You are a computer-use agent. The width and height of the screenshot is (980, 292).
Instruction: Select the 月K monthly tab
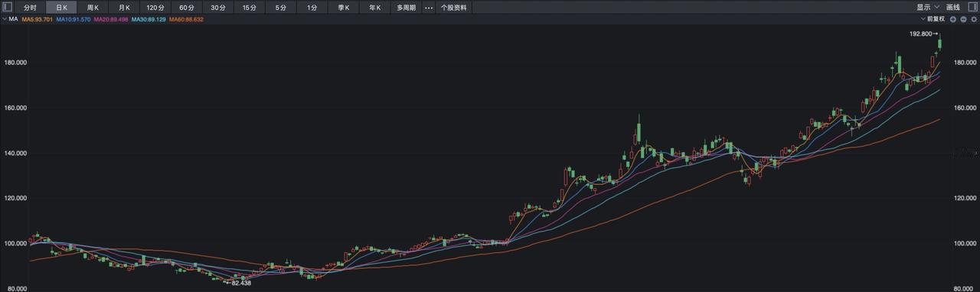124,8
